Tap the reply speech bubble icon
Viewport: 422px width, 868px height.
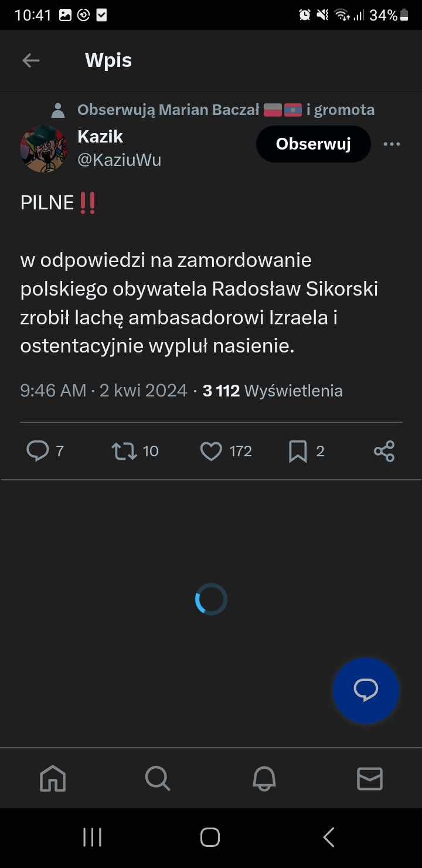pyautogui.click(x=38, y=451)
